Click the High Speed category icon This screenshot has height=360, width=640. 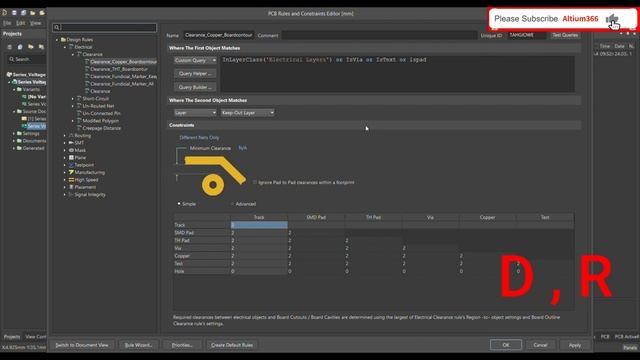click(71, 180)
